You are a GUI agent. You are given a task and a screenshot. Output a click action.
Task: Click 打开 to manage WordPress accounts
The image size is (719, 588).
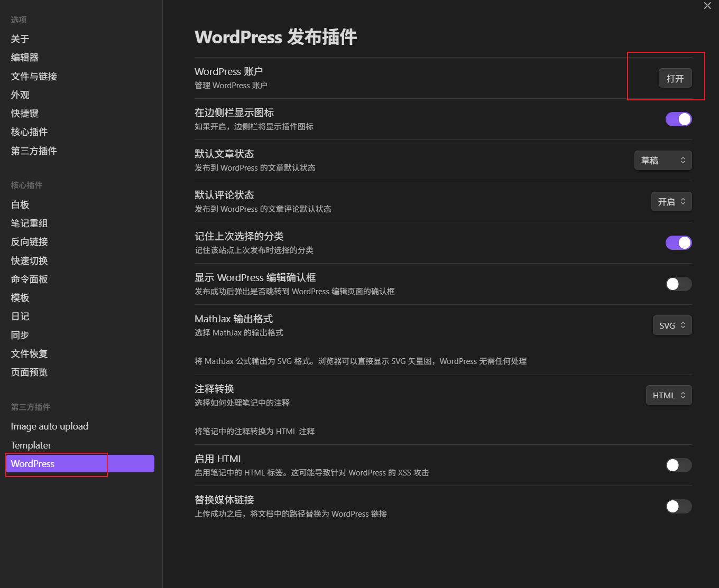[x=675, y=78]
